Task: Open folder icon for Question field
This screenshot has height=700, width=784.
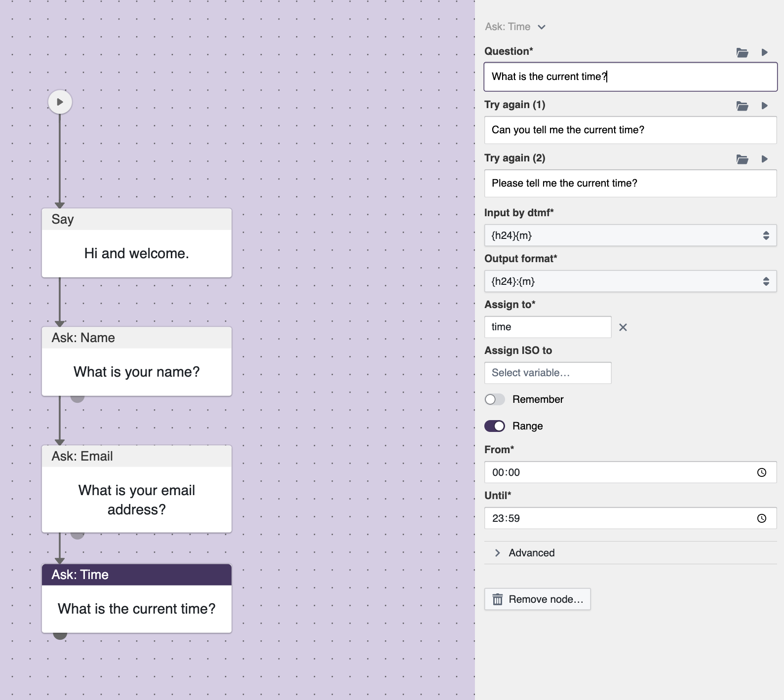Action: [742, 53]
